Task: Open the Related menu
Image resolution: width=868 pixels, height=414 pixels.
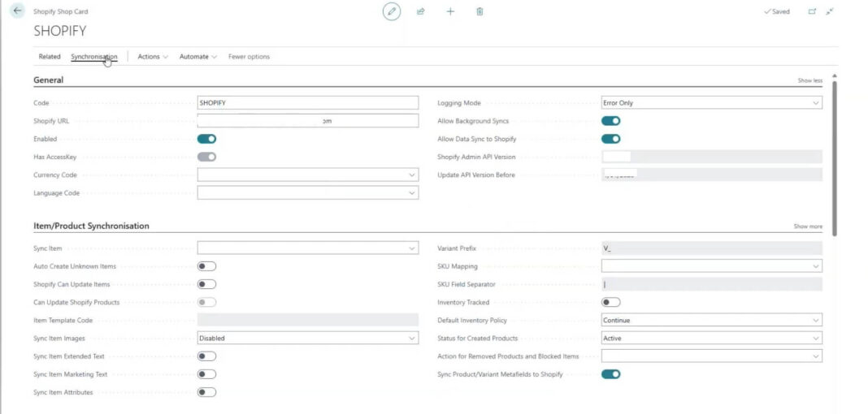Action: click(x=50, y=56)
